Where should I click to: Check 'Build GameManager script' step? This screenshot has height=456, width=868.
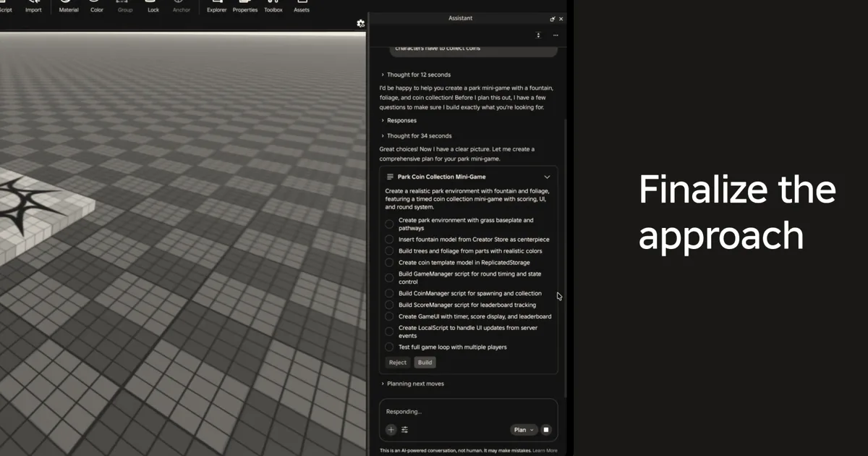coord(389,278)
